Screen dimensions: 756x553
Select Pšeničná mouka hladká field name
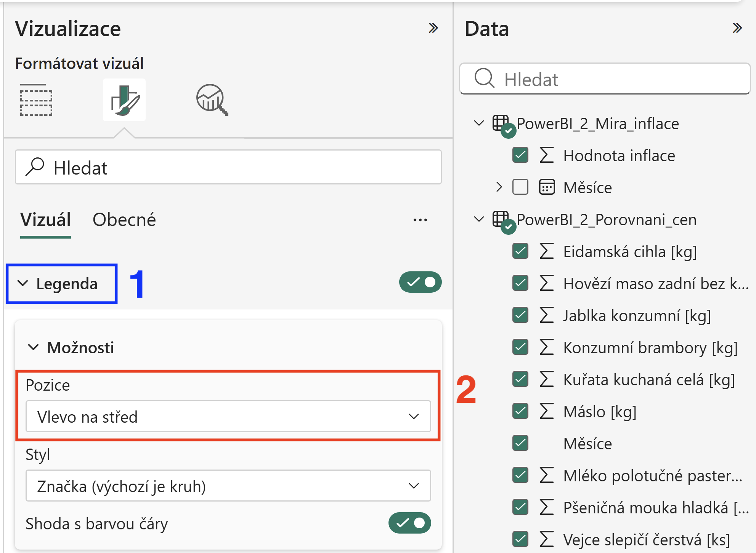coord(656,508)
